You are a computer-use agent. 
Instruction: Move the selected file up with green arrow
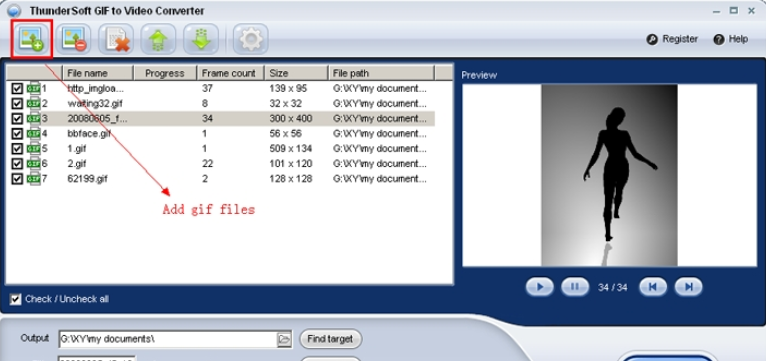coord(158,39)
